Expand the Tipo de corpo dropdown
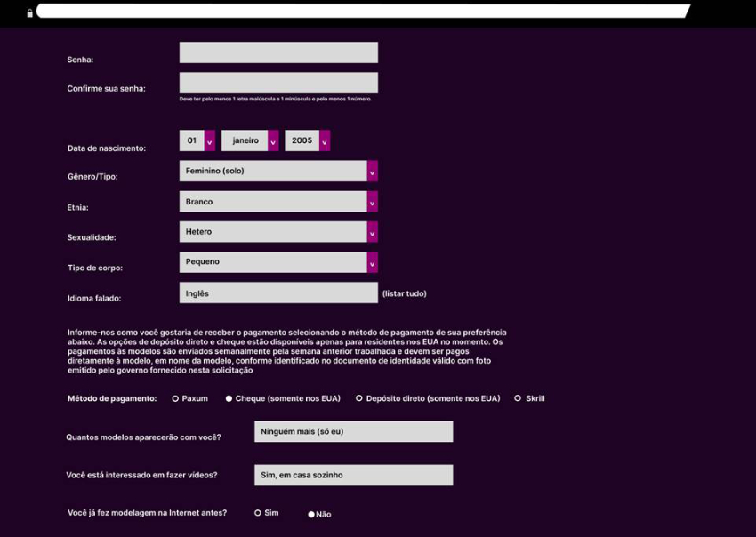Image resolution: width=756 pixels, height=537 pixels. 277,261
